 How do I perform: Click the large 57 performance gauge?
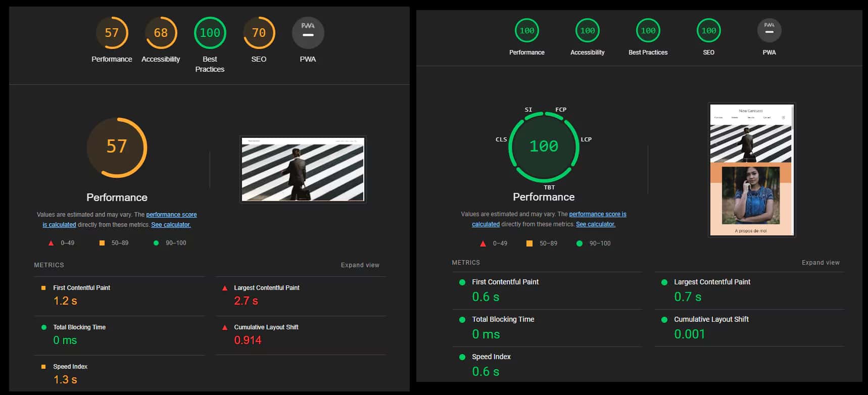[x=117, y=147]
